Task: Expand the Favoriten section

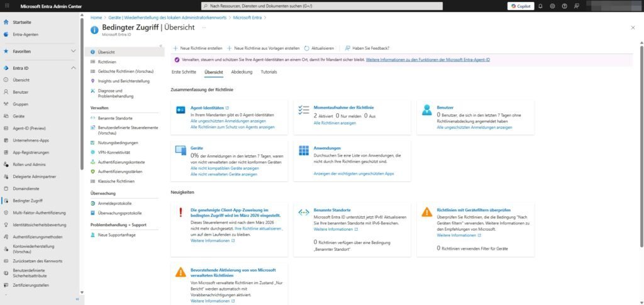Action: coord(73,51)
